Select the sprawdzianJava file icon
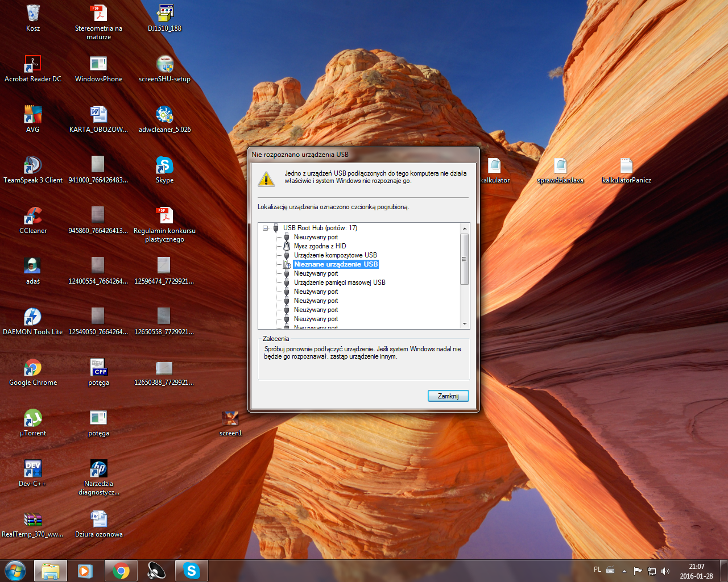Image resolution: width=728 pixels, height=582 pixels. pyautogui.click(x=560, y=165)
